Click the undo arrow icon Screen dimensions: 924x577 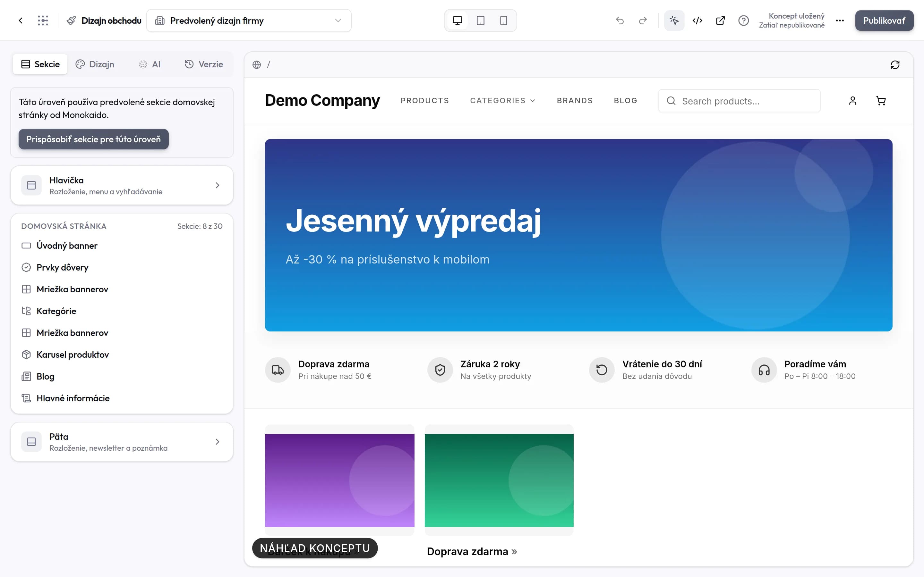pyautogui.click(x=620, y=21)
